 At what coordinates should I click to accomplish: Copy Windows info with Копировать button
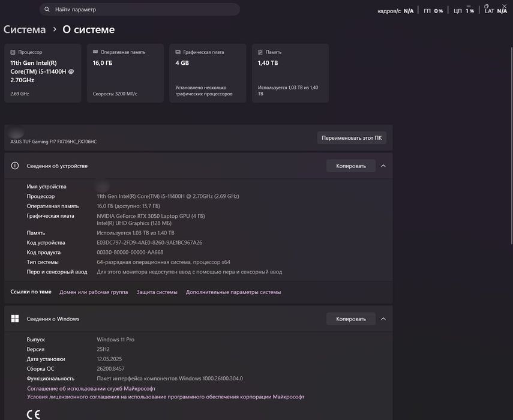coord(351,319)
